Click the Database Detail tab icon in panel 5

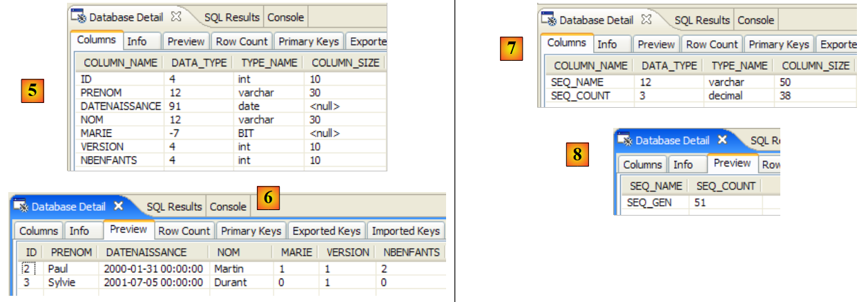pos(80,17)
